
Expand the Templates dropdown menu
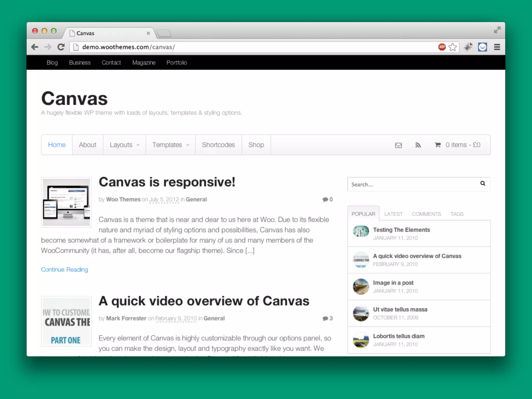coord(170,145)
